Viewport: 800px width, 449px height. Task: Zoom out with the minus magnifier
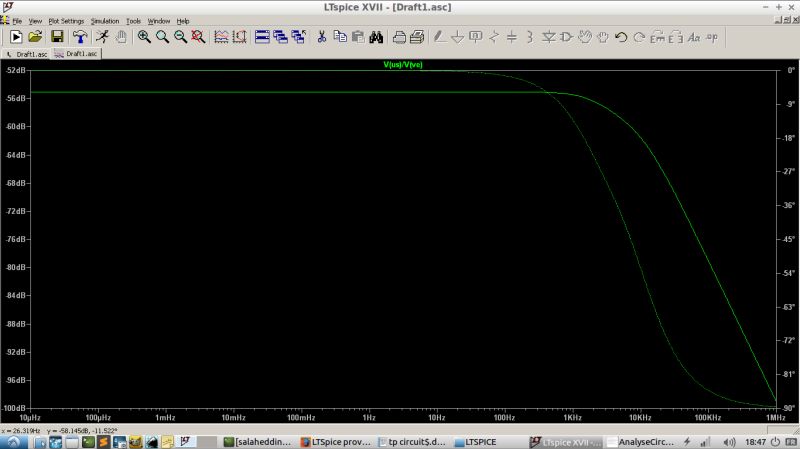[180, 37]
